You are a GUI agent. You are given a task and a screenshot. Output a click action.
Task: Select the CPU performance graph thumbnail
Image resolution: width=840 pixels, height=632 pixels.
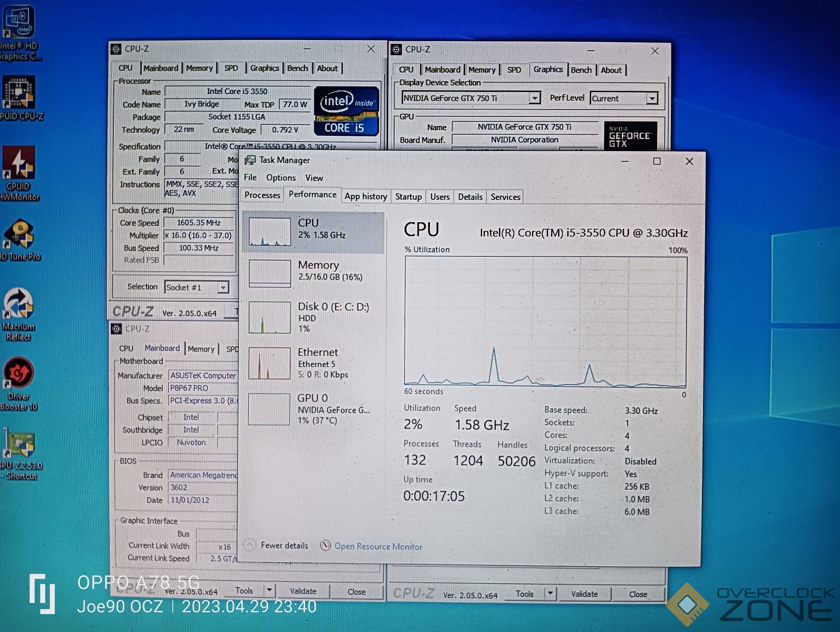[269, 232]
